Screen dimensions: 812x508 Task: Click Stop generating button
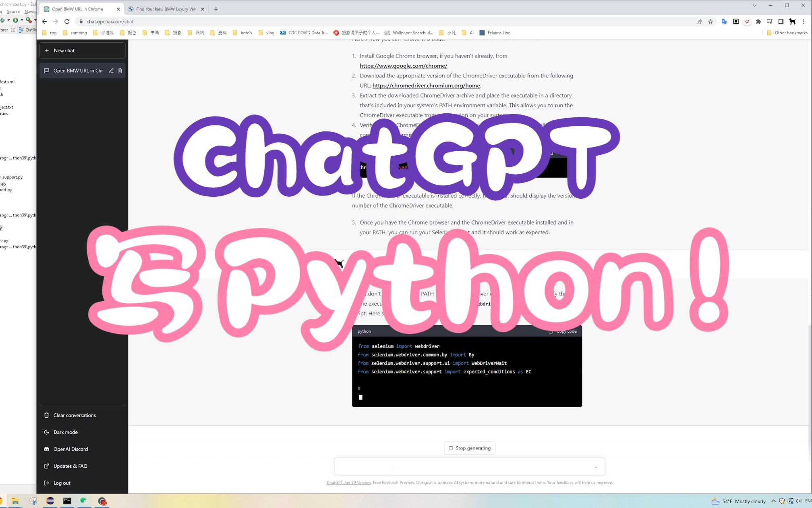[x=470, y=448]
